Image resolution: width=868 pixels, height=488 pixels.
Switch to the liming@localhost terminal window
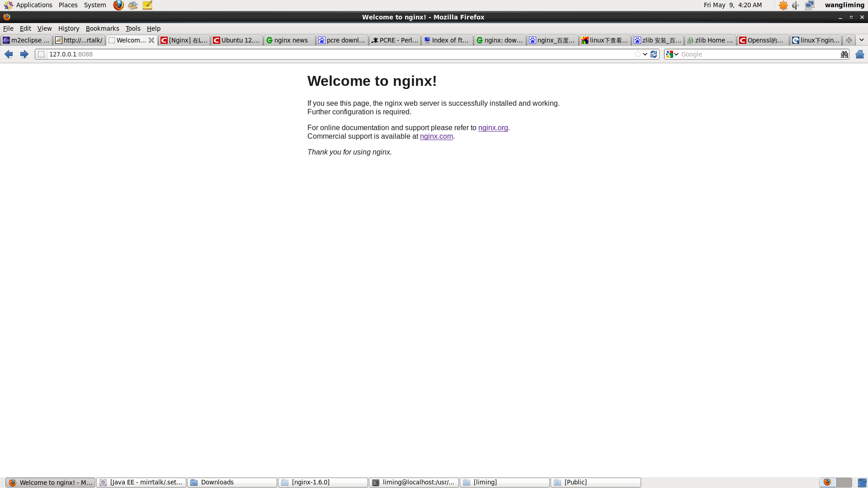(x=414, y=483)
